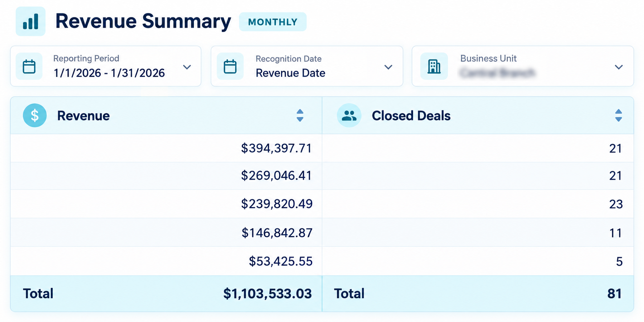Screen dimensions: 644x322
Task: Click the Revenue column header label
Action: pos(83,116)
